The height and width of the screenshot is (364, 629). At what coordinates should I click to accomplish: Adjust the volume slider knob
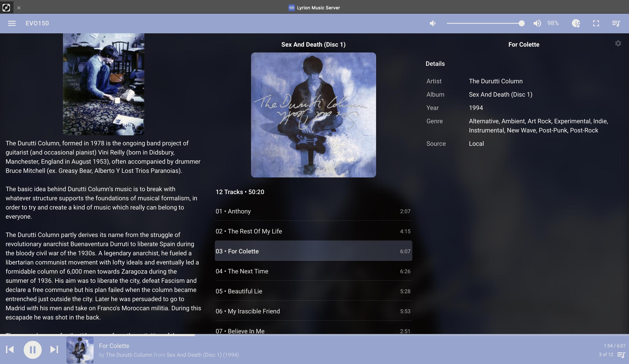click(x=521, y=23)
